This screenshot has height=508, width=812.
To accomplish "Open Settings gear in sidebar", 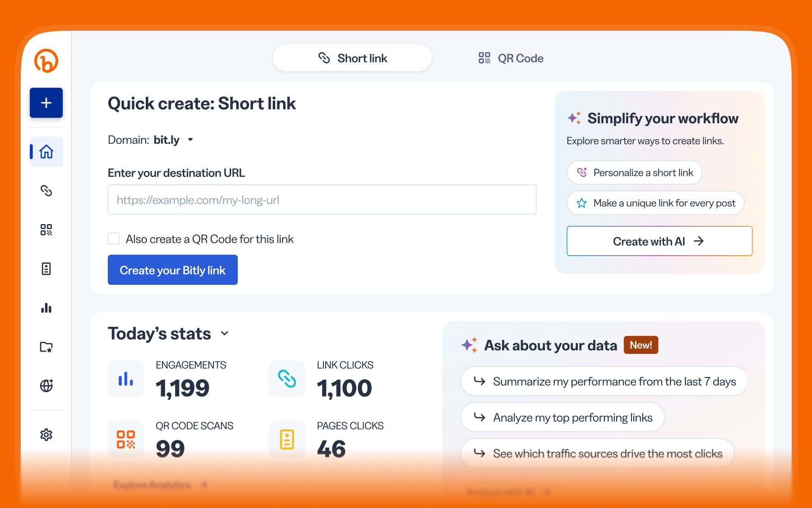I will click(46, 434).
